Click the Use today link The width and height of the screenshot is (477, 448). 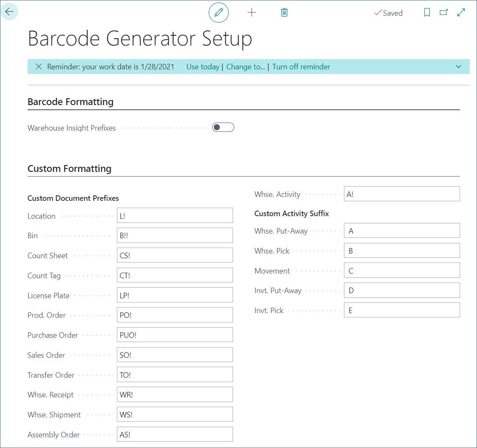203,67
